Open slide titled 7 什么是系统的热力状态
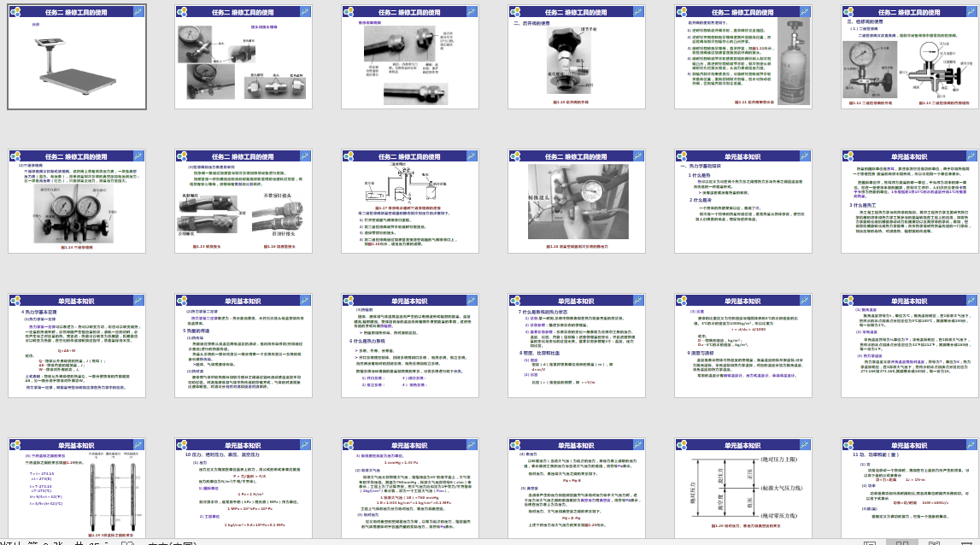 pyautogui.click(x=576, y=346)
